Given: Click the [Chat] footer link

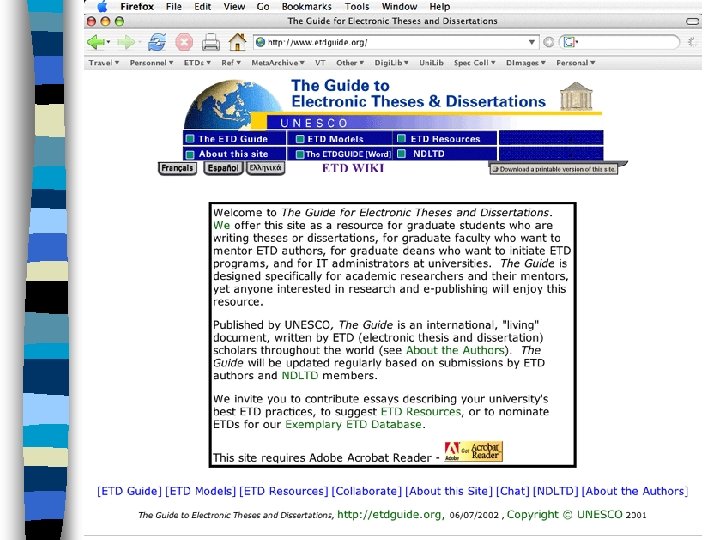Looking at the screenshot, I should 512,491.
